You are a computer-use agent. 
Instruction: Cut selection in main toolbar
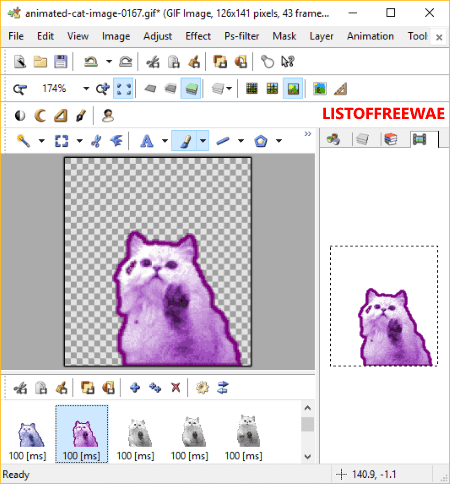[x=153, y=62]
